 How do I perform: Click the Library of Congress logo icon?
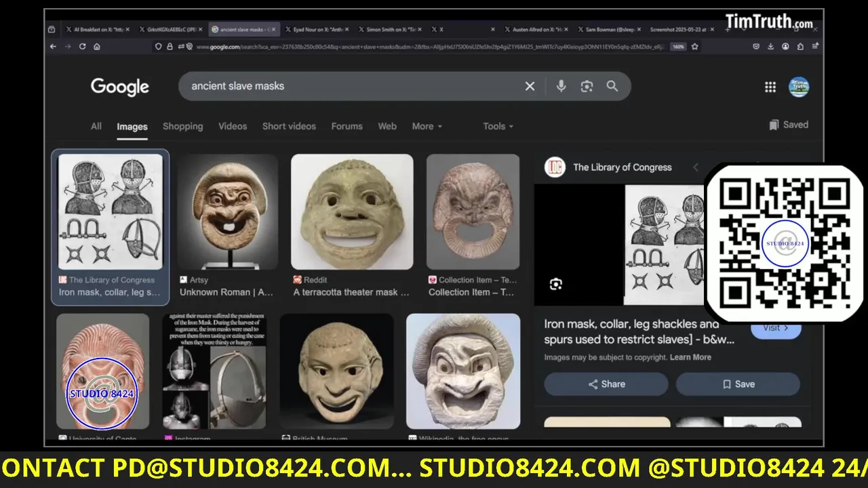pos(555,167)
